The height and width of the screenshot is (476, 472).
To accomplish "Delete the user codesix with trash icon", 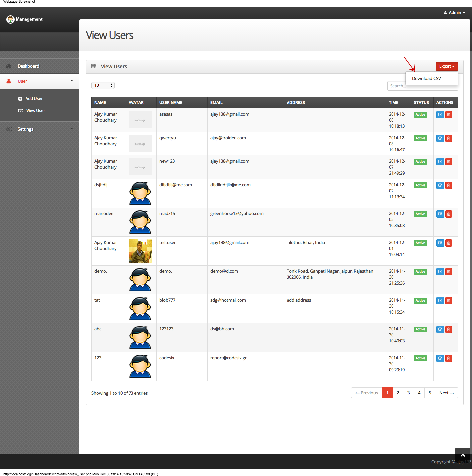I will tap(448, 358).
